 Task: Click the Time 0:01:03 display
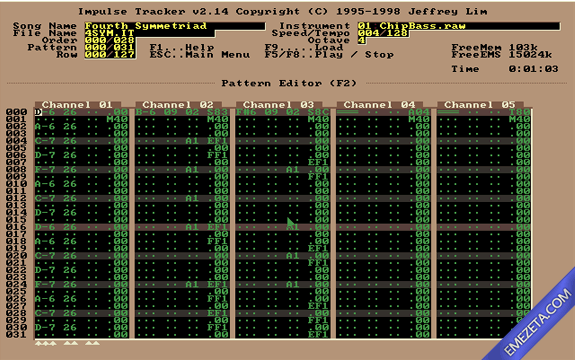505,69
